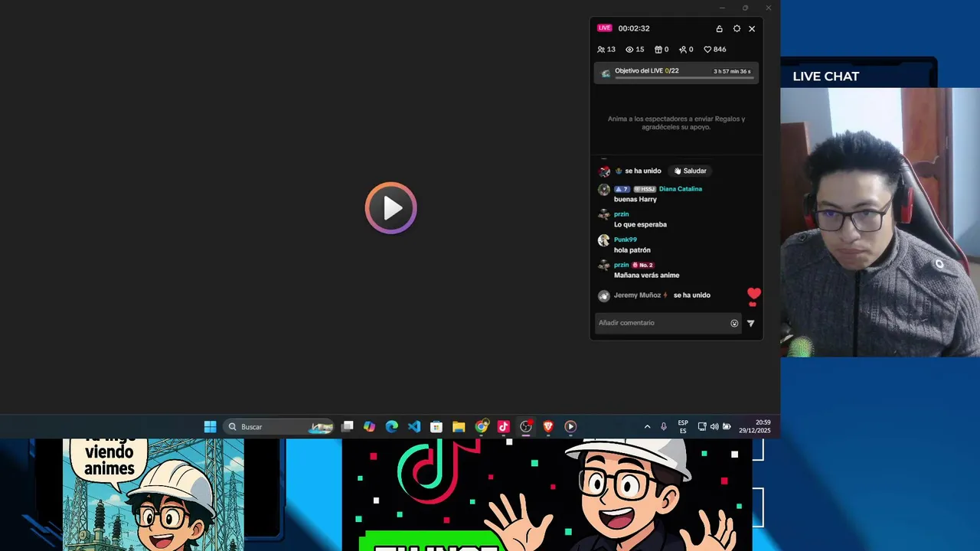Click the 'Mañana verás anime' chat message
Screen dimensions: 980x551
(x=646, y=275)
